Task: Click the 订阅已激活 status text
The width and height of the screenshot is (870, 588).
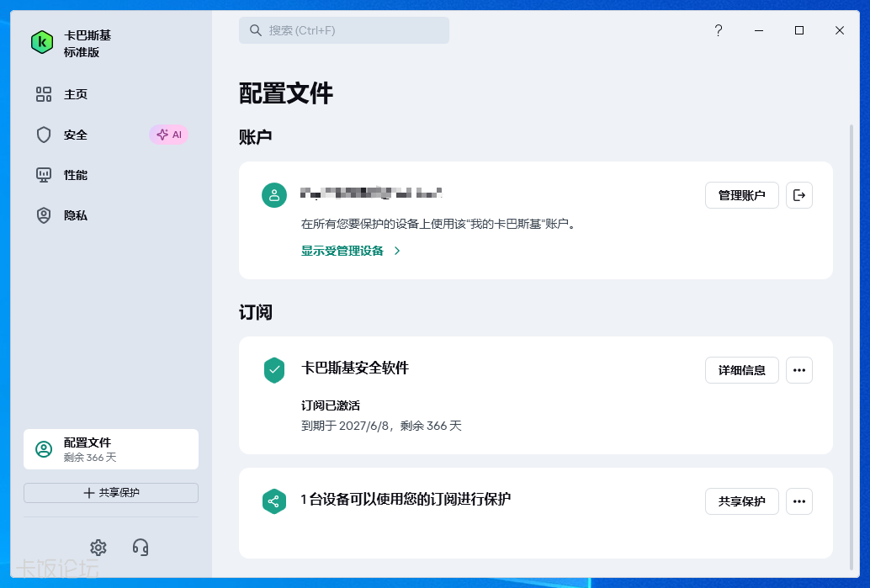Action: 330,405
